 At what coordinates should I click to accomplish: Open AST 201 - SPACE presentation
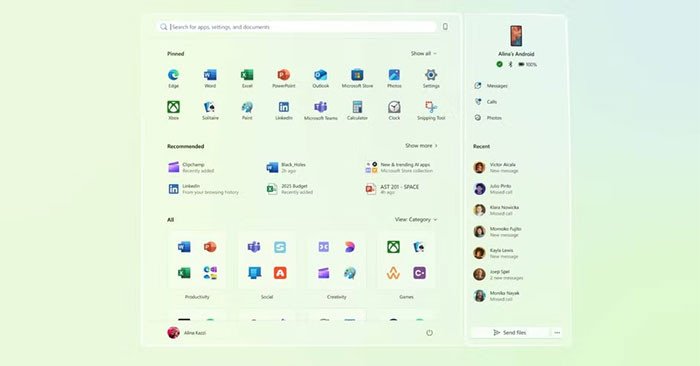[x=392, y=189]
